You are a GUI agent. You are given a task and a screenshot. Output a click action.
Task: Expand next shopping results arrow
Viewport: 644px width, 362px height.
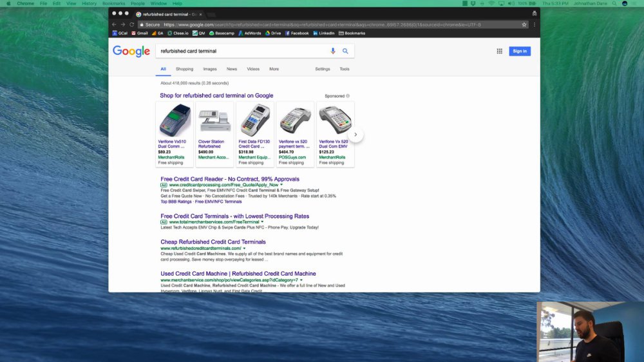point(355,135)
